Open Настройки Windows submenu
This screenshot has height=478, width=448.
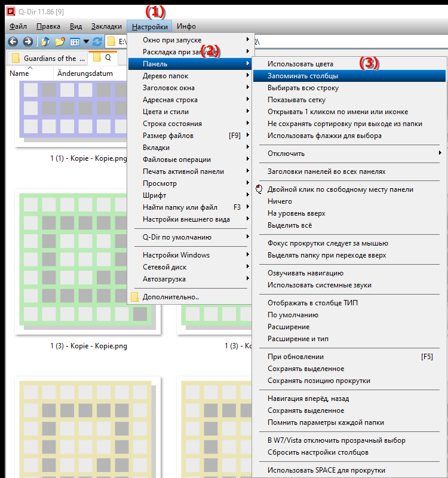click(x=189, y=255)
